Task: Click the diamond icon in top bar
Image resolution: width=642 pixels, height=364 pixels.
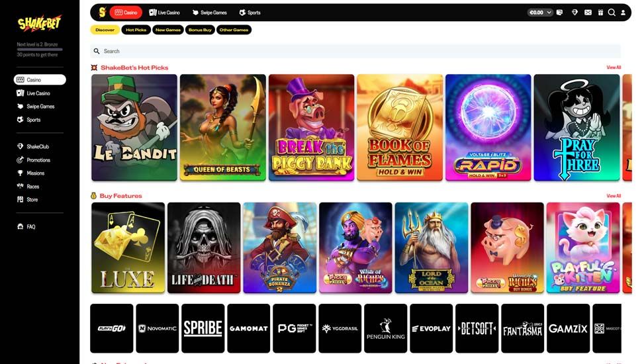Action: pos(575,13)
